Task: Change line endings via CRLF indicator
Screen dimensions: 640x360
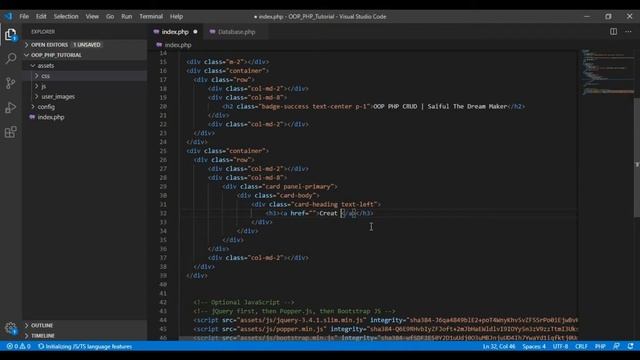Action: coord(581,346)
